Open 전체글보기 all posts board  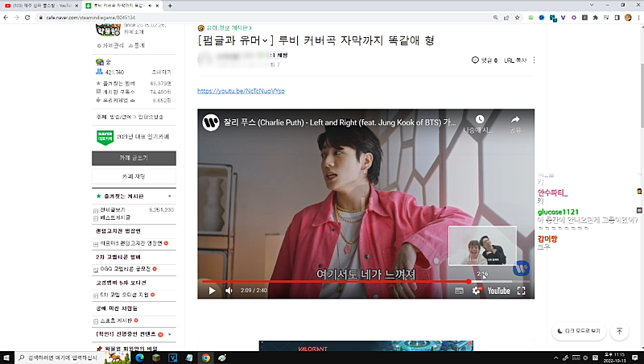[113, 209]
